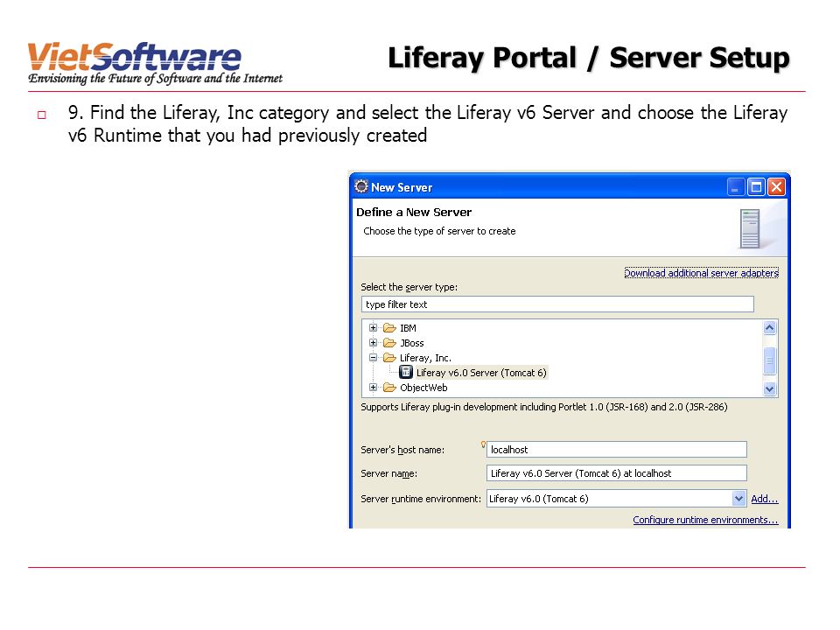The image size is (840, 630).
Task: Click the server tower banner image
Action: pyautogui.click(x=750, y=228)
